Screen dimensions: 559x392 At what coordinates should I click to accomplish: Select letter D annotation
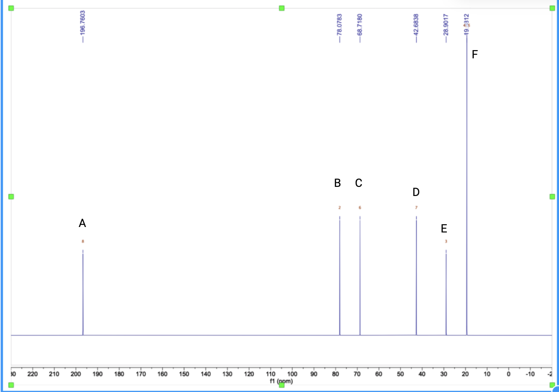point(416,192)
